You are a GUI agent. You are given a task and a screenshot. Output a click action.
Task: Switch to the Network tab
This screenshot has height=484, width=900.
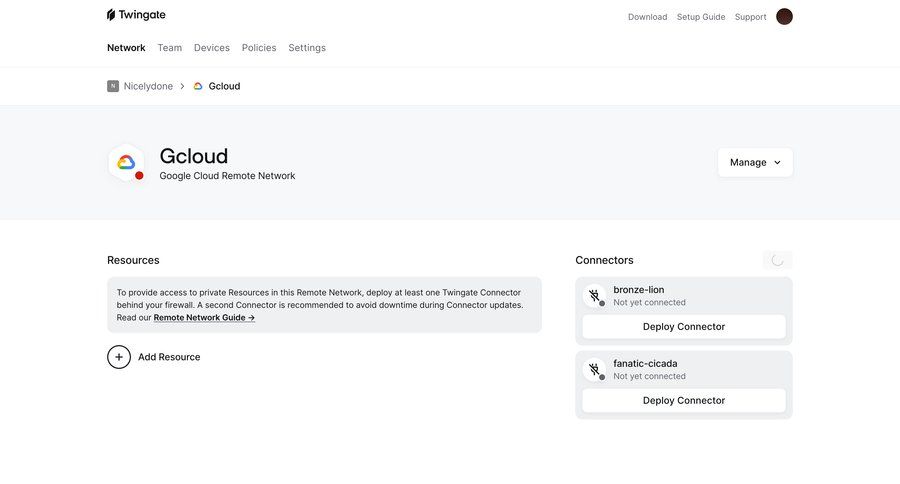pyautogui.click(x=126, y=48)
